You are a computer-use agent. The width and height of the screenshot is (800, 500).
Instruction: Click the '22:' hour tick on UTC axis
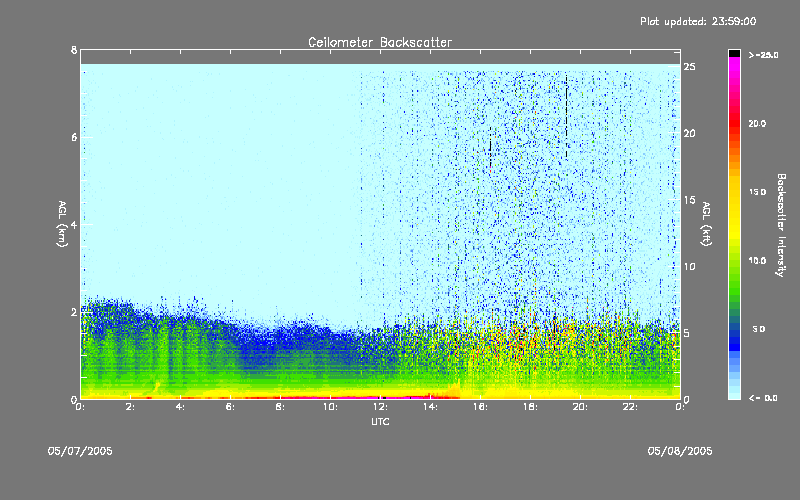pos(630,407)
